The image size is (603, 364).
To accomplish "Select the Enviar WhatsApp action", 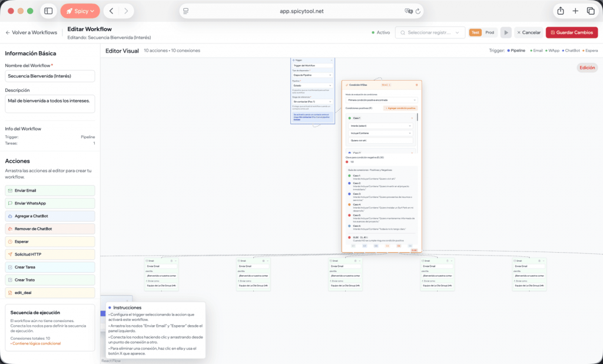I will (50, 203).
